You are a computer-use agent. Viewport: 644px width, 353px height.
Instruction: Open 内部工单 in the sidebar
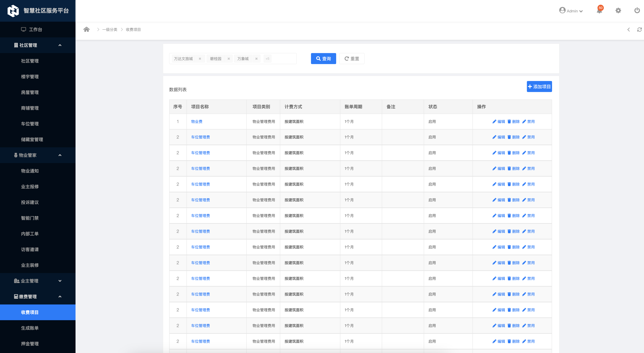point(38,234)
